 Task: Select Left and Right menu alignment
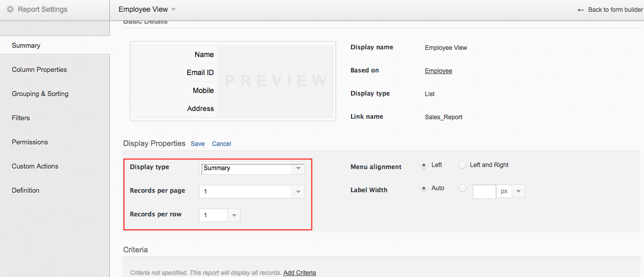click(x=462, y=165)
